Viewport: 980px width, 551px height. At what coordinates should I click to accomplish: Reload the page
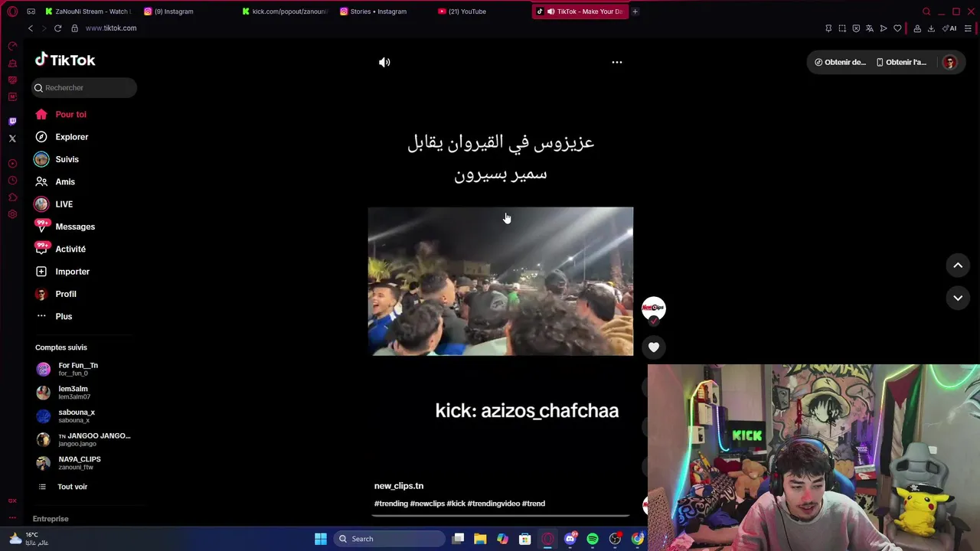[x=57, y=28]
